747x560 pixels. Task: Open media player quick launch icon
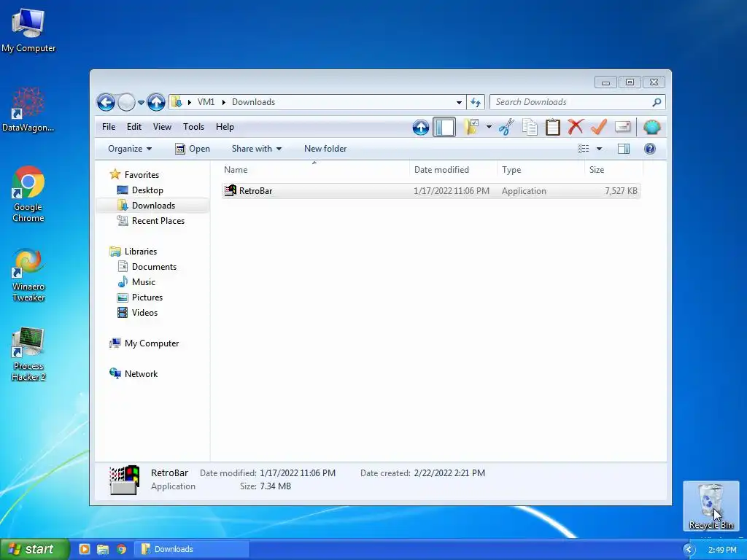point(85,549)
